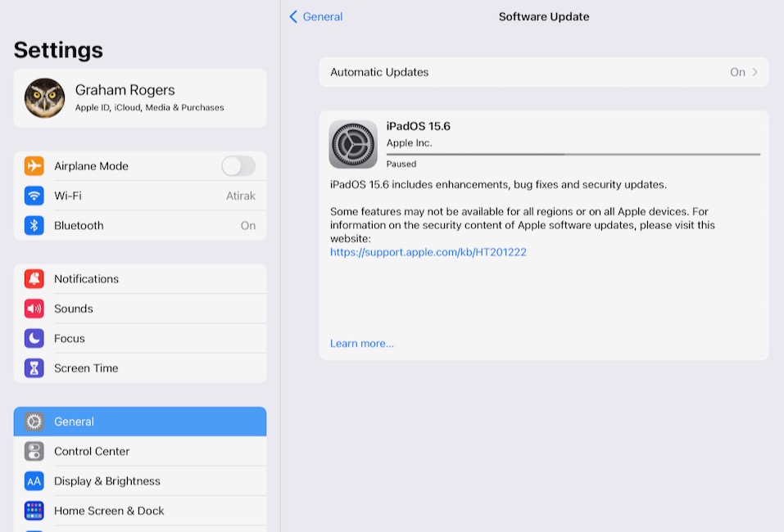
Task: Tap the back chevron beside General
Action: tap(293, 16)
